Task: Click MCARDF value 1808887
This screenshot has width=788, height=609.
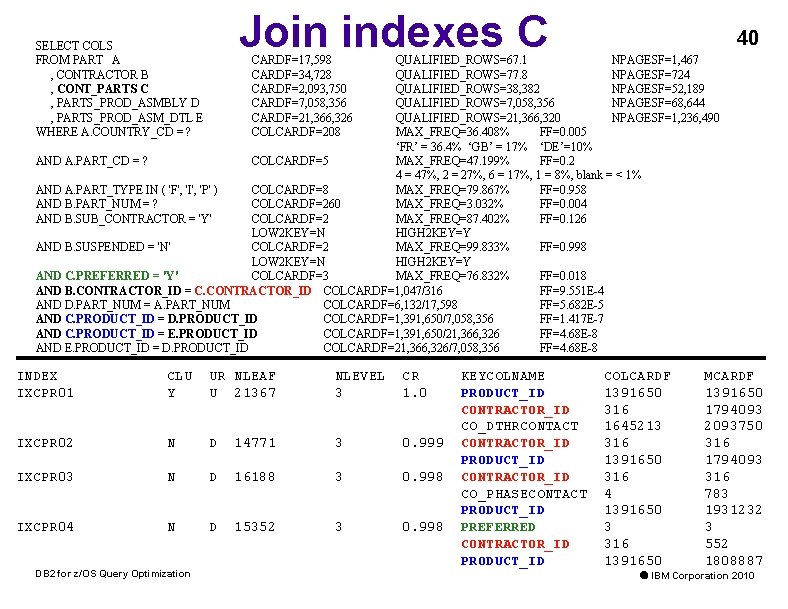Action: 734,561
